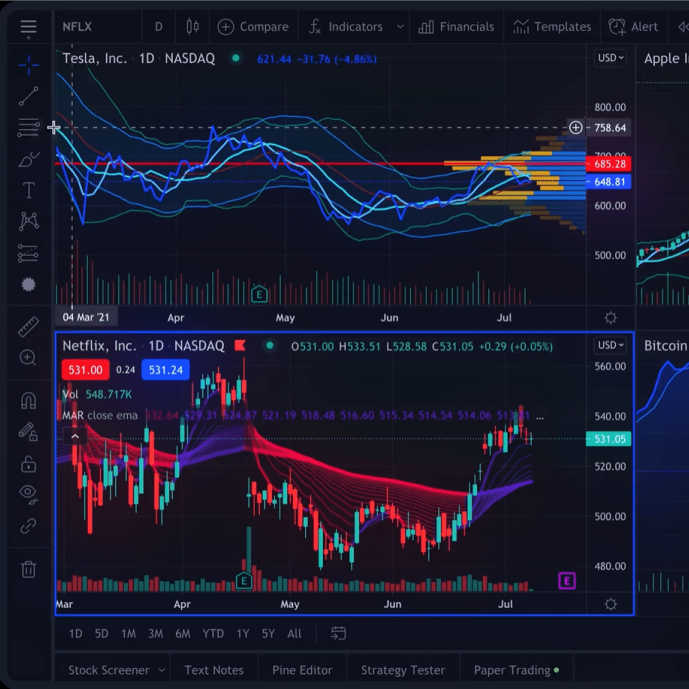Open USD currency dropdown on Tesla chart
This screenshot has width=689, height=689.
coord(610,58)
